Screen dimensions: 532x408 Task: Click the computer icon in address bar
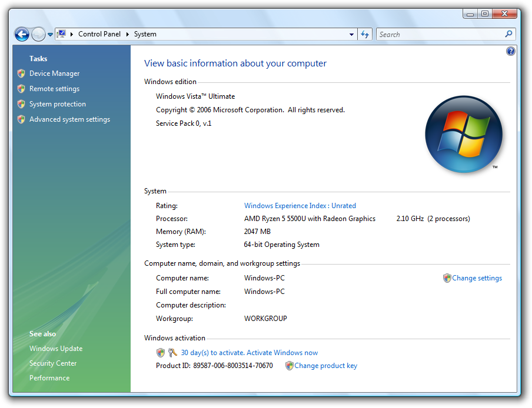pos(61,34)
